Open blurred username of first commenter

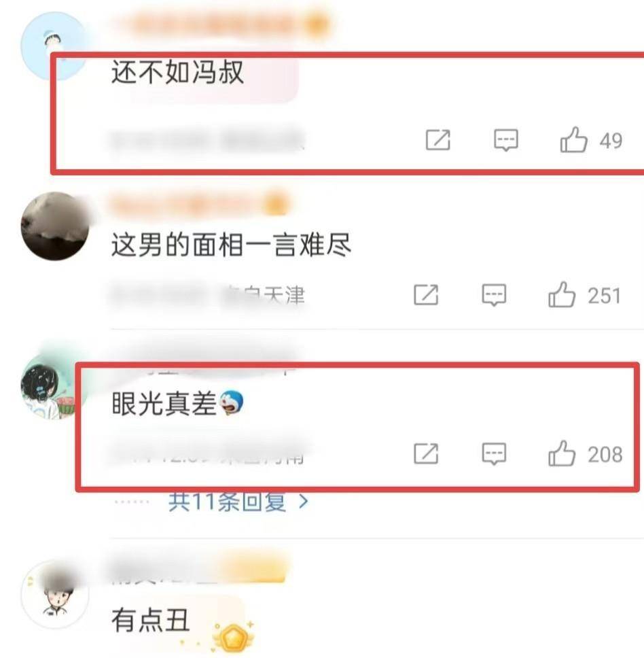coord(220,23)
